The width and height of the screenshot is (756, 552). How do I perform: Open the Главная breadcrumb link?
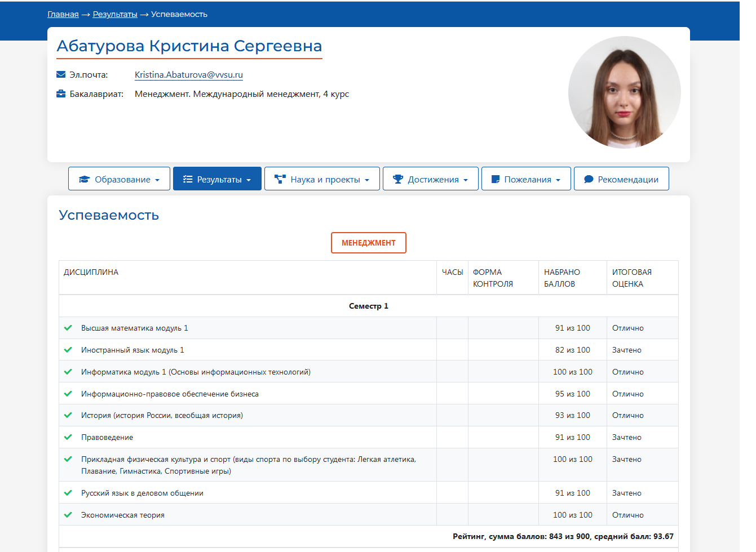click(63, 14)
